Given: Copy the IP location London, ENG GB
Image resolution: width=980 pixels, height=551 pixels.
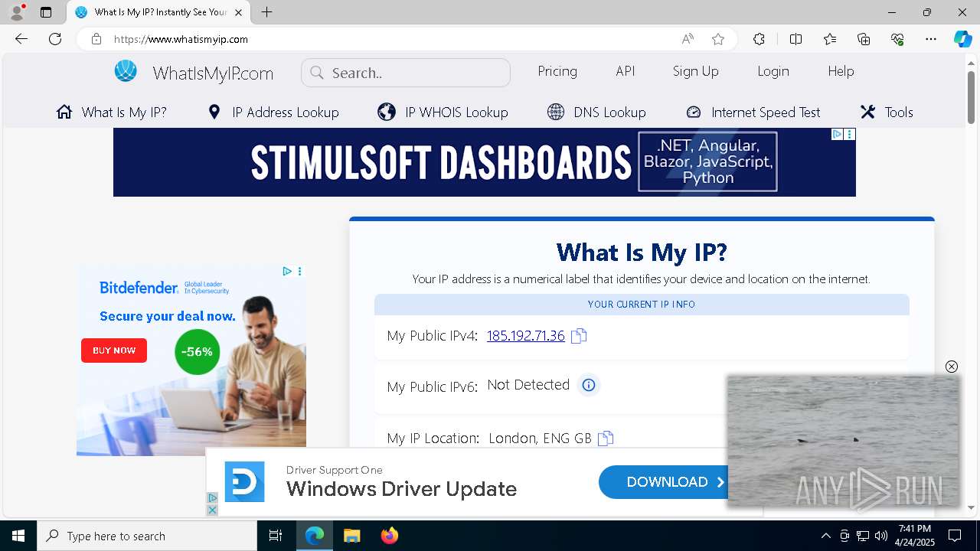Looking at the screenshot, I should (606, 439).
